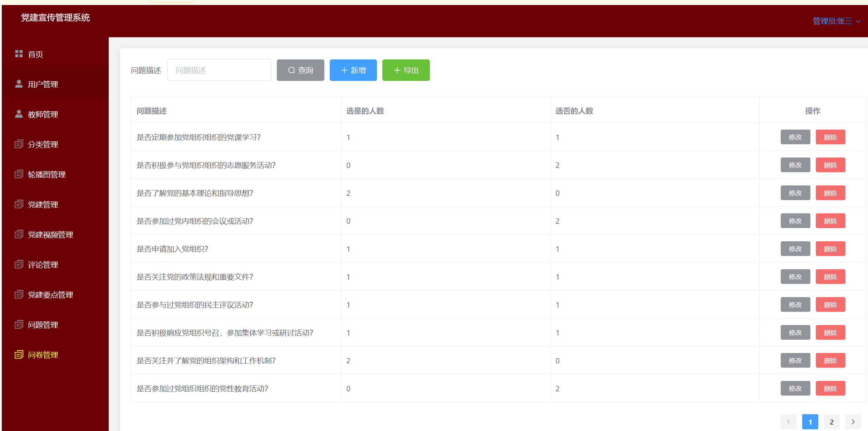Open 轮播图管理 using its sidebar icon
This screenshot has width=868, height=431.
19,174
